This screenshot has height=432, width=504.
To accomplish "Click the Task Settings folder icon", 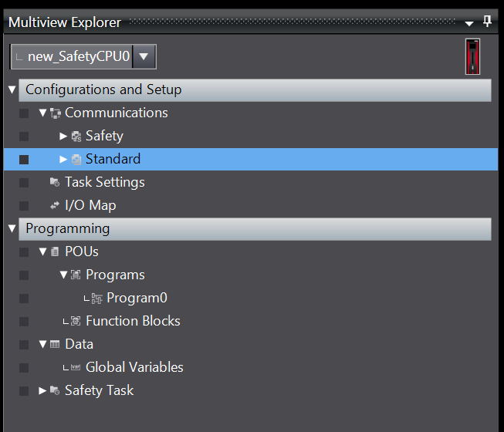I will [55, 182].
